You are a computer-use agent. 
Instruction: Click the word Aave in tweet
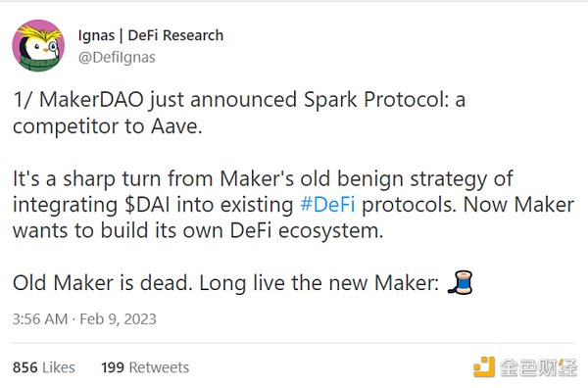pyautogui.click(x=176, y=126)
